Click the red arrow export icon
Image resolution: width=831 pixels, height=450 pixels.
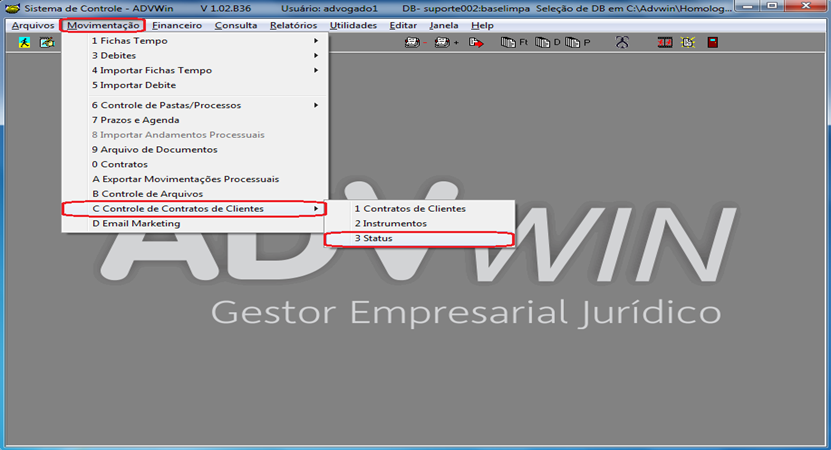(x=476, y=42)
